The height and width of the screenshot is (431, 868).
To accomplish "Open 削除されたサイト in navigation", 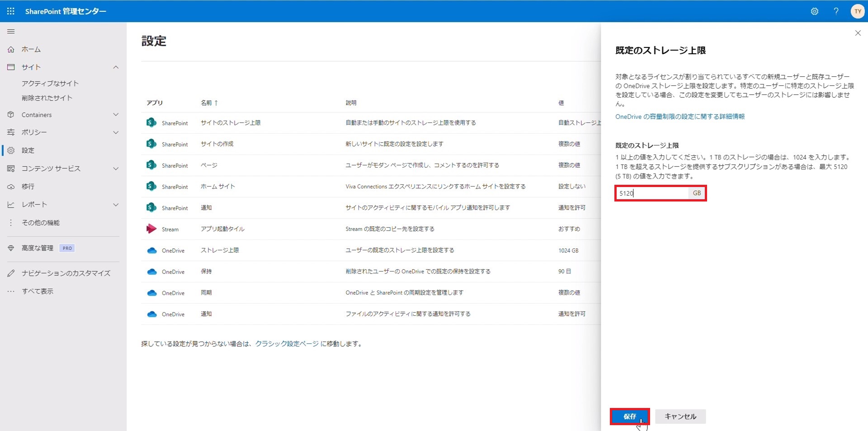I will [x=47, y=98].
